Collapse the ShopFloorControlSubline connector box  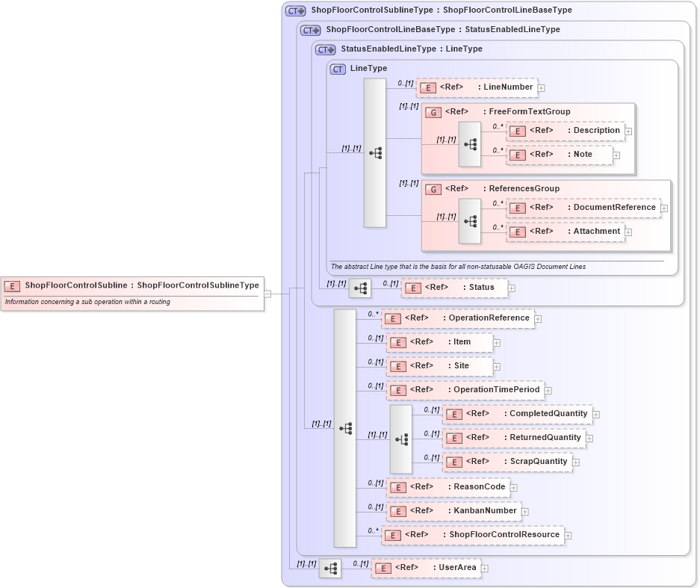click(269, 293)
